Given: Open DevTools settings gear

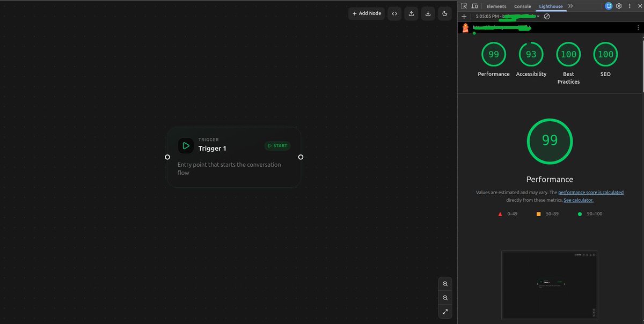Looking at the screenshot, I should coord(619,6).
